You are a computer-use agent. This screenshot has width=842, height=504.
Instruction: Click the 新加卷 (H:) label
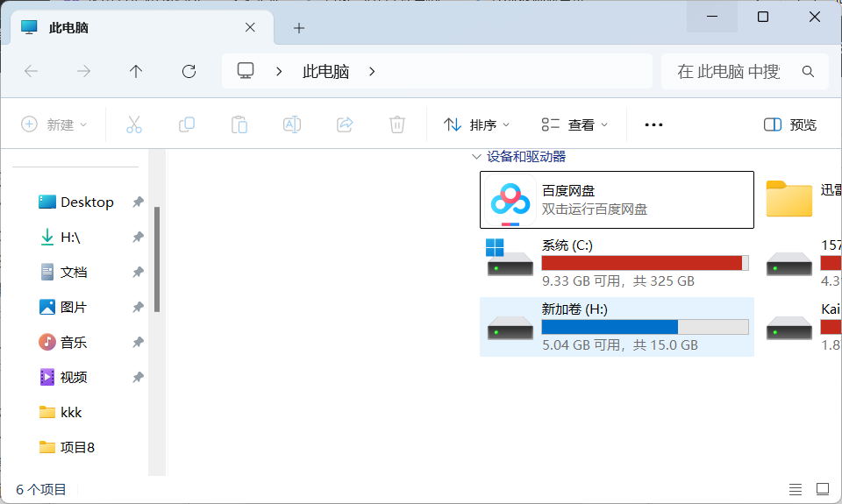[574, 309]
